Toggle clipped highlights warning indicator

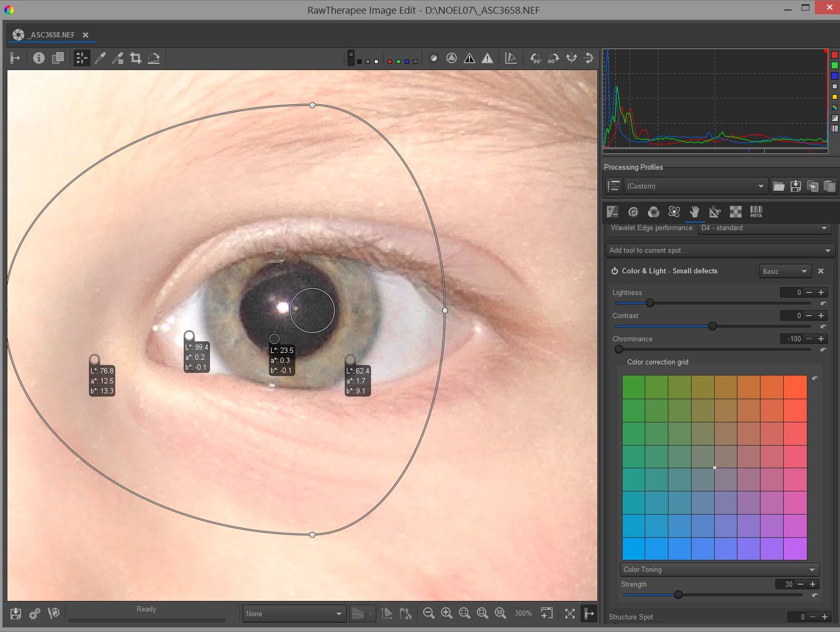[x=487, y=58]
